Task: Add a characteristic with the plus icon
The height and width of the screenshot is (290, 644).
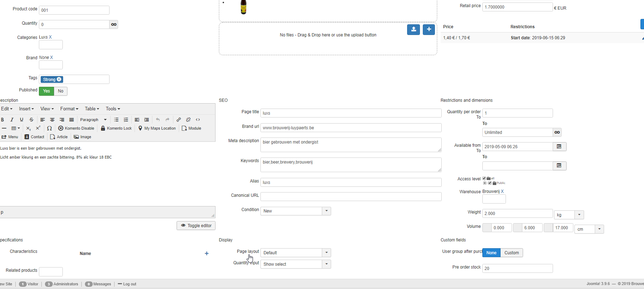Action: [207, 254]
